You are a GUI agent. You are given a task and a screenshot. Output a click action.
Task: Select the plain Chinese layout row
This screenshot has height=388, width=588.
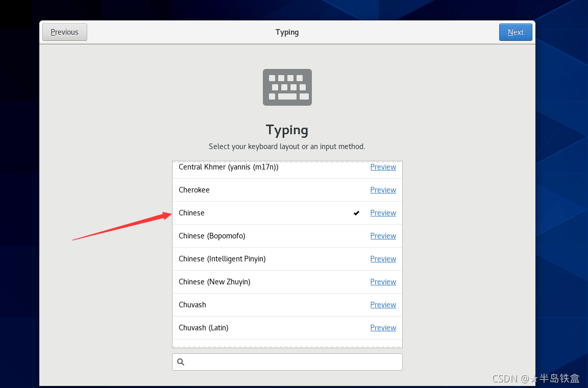click(x=287, y=213)
